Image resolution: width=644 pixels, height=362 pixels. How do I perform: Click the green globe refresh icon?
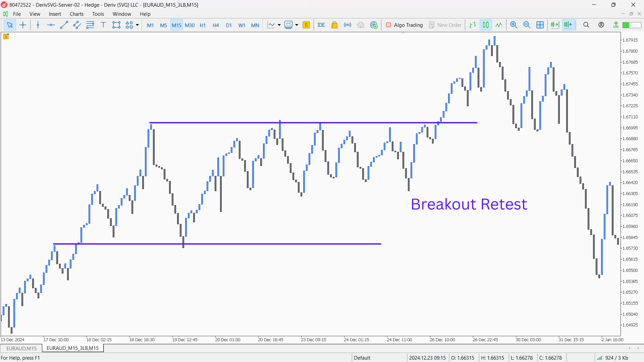click(374, 25)
